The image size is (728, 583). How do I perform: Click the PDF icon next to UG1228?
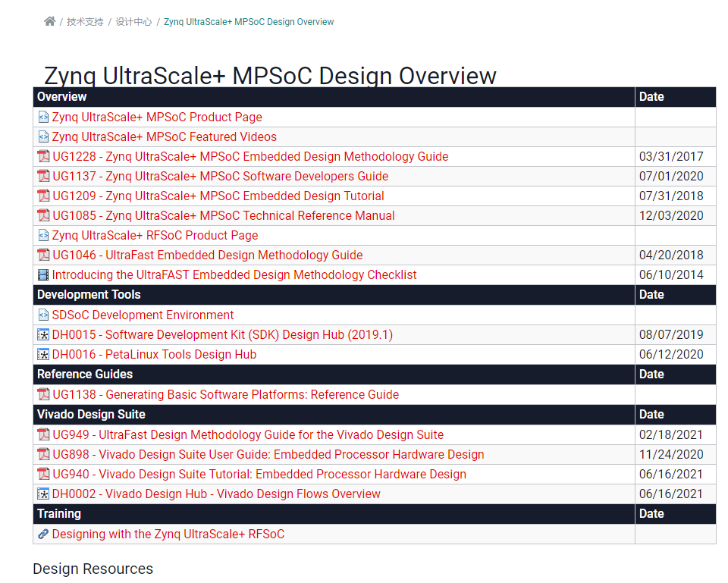[x=43, y=156]
